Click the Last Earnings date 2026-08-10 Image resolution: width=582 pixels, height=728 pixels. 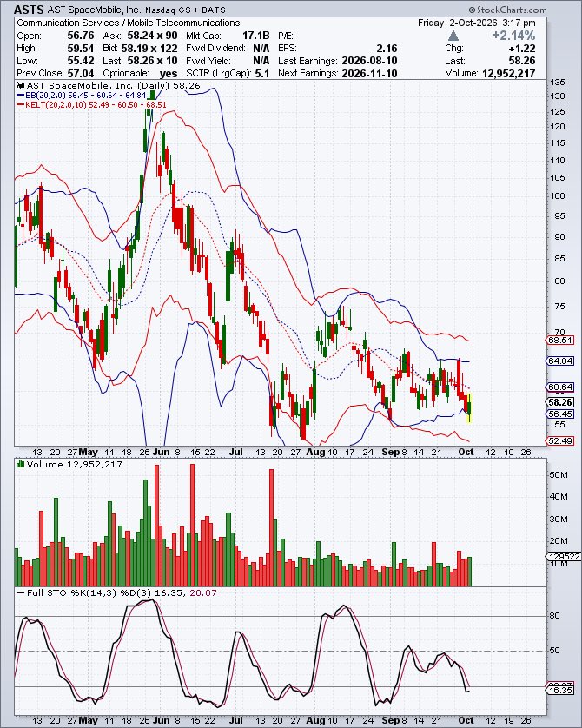[x=369, y=61]
